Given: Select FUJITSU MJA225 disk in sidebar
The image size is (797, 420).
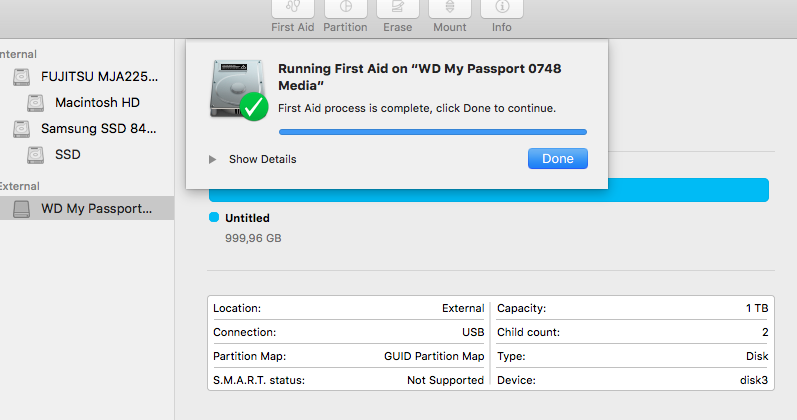Looking at the screenshot, I should click(99, 76).
